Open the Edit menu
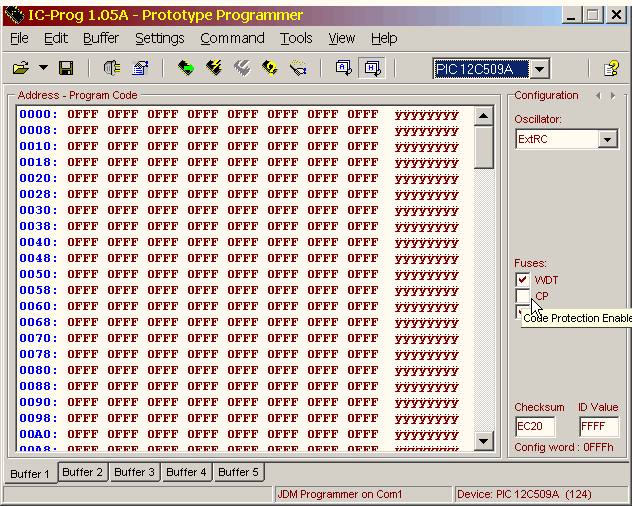 [56, 38]
